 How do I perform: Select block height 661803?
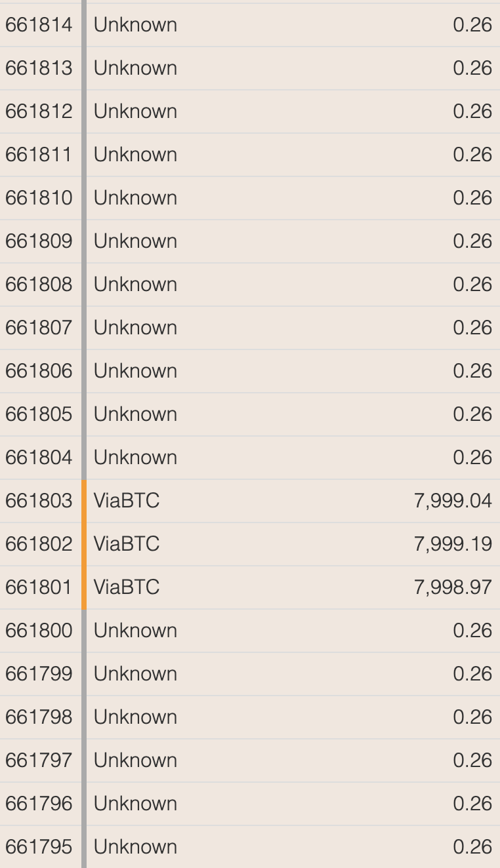39,501
